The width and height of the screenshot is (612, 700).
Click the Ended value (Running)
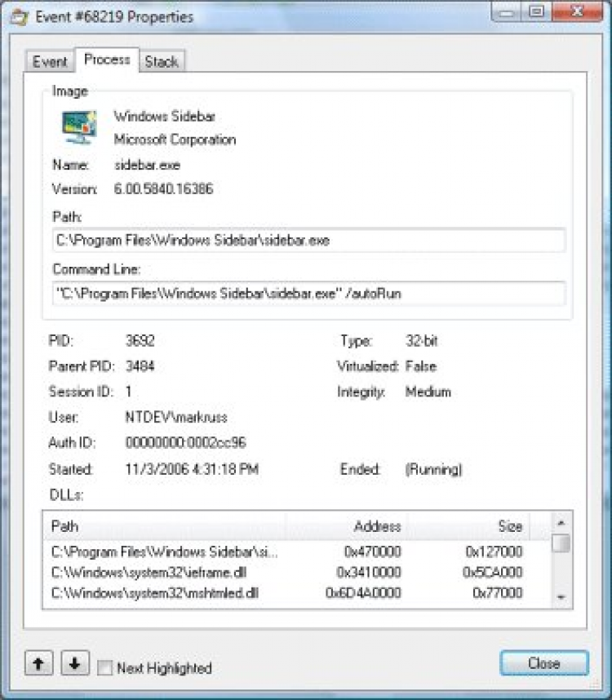tap(433, 470)
